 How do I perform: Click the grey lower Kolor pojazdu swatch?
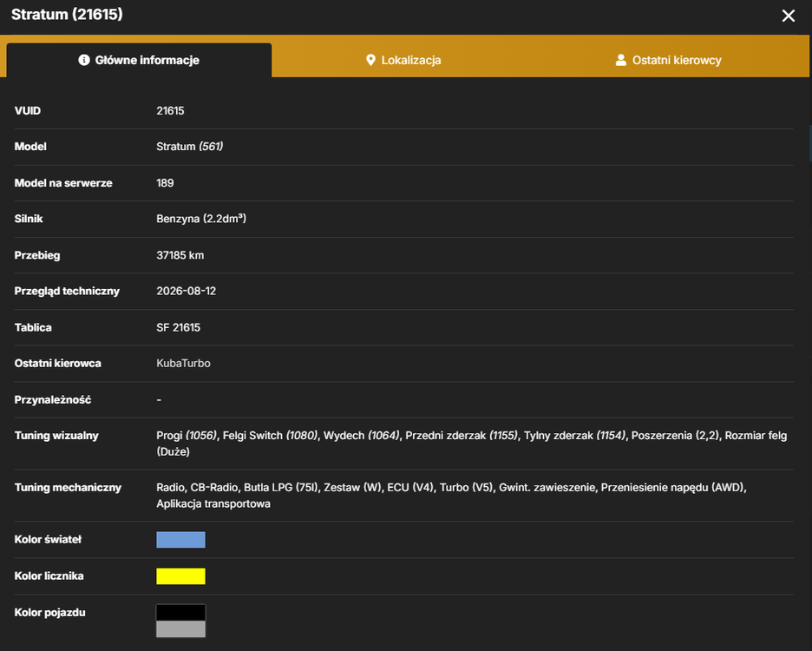(180, 629)
